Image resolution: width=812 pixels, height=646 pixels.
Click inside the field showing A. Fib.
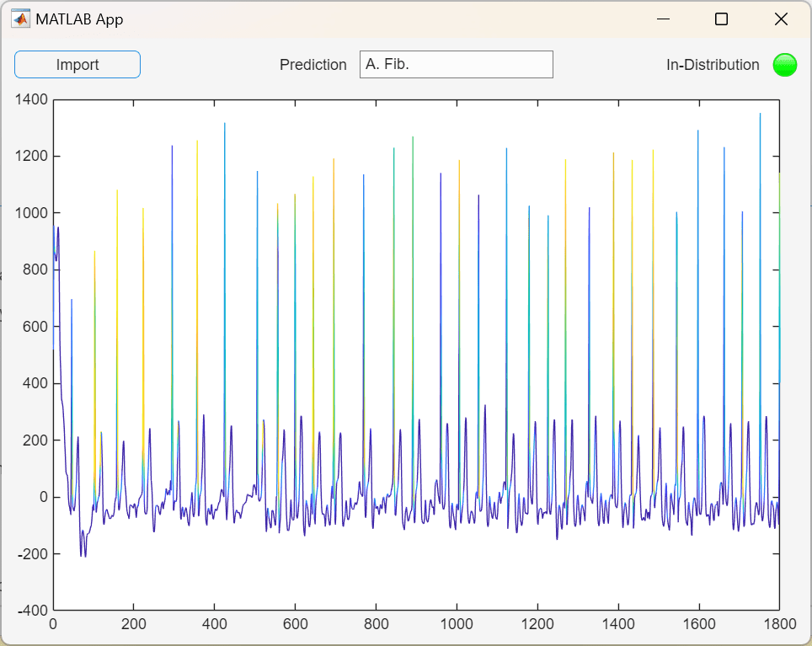pyautogui.click(x=456, y=64)
